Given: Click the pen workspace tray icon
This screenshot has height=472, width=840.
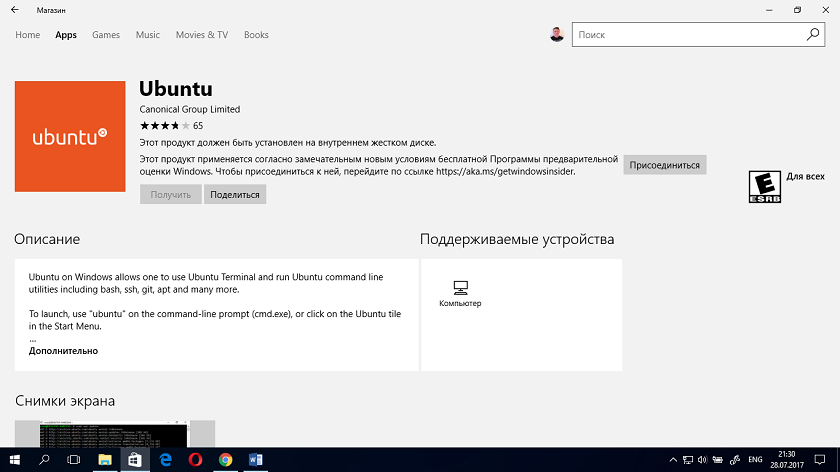Looking at the screenshot, I should [x=735, y=460].
